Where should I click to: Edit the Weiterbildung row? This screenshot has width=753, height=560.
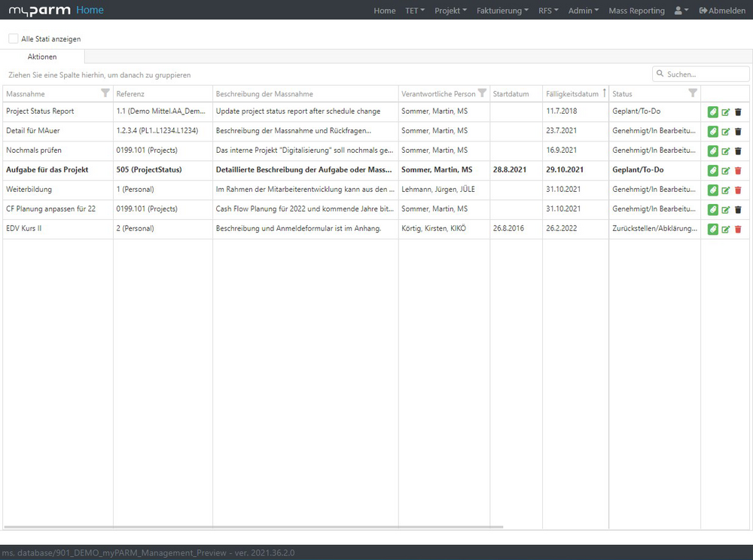(725, 190)
